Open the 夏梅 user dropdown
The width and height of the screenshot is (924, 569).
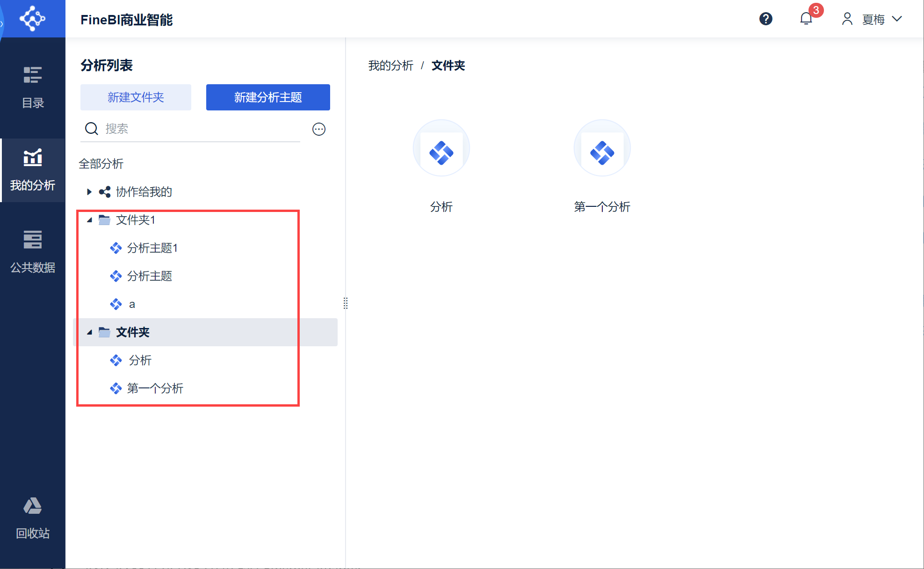pyautogui.click(x=873, y=19)
